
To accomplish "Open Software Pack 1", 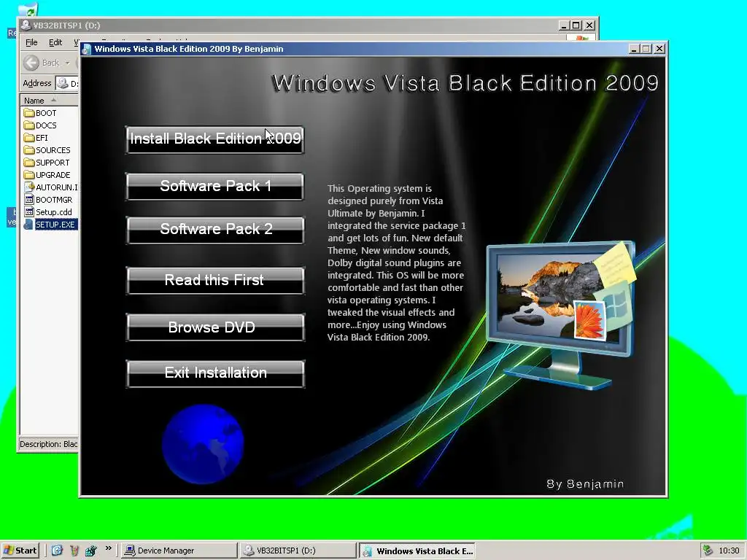I will tap(215, 186).
